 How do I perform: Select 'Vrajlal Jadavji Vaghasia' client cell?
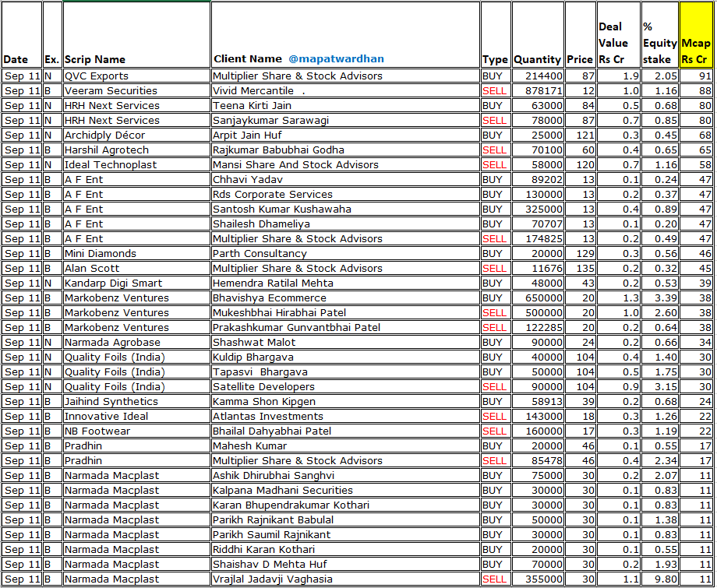(345, 579)
